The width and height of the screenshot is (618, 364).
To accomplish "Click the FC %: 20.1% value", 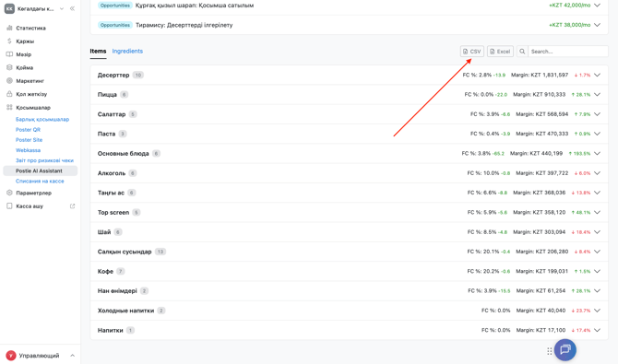I will (x=483, y=252).
